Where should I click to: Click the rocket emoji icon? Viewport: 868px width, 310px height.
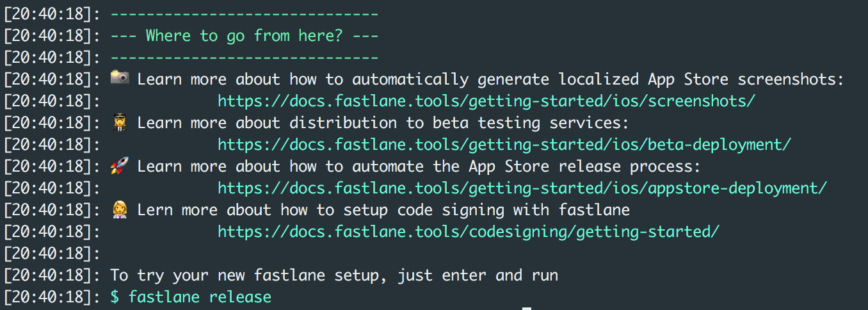(x=120, y=166)
